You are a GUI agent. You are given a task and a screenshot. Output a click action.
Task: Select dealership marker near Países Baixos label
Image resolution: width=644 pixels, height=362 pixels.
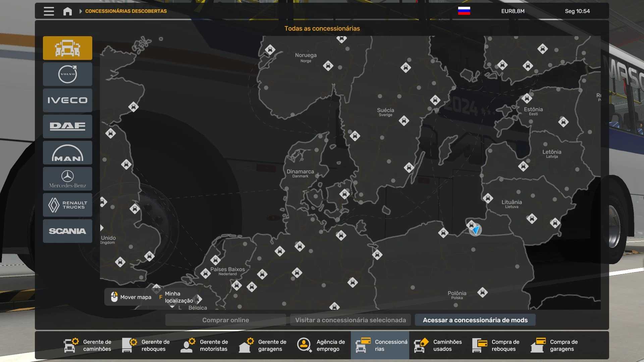tap(215, 260)
